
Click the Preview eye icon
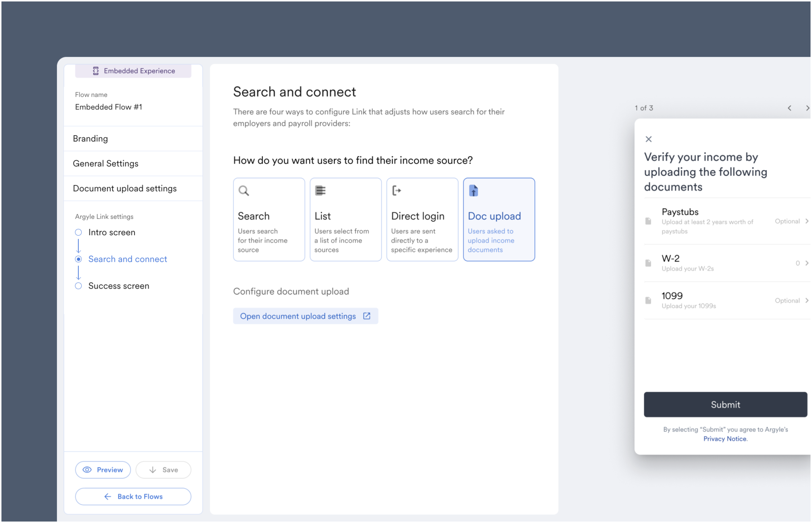pos(87,470)
